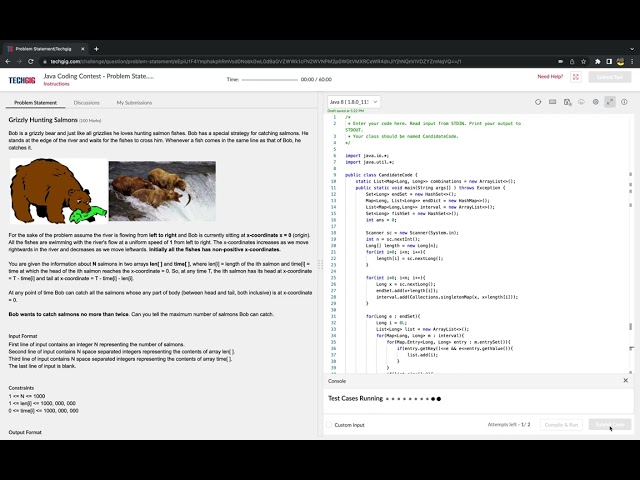Reload the page with the refresh icon
This screenshot has height=480, width=640.
(x=31, y=62)
